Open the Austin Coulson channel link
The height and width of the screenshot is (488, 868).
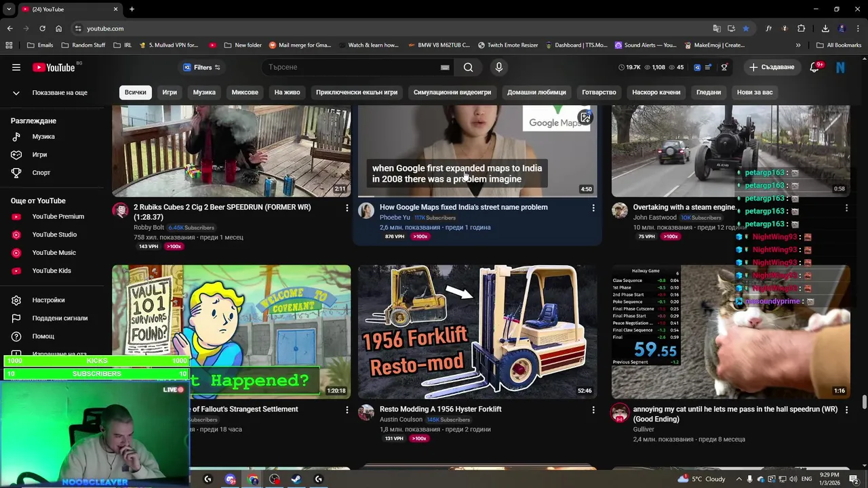coord(401,420)
